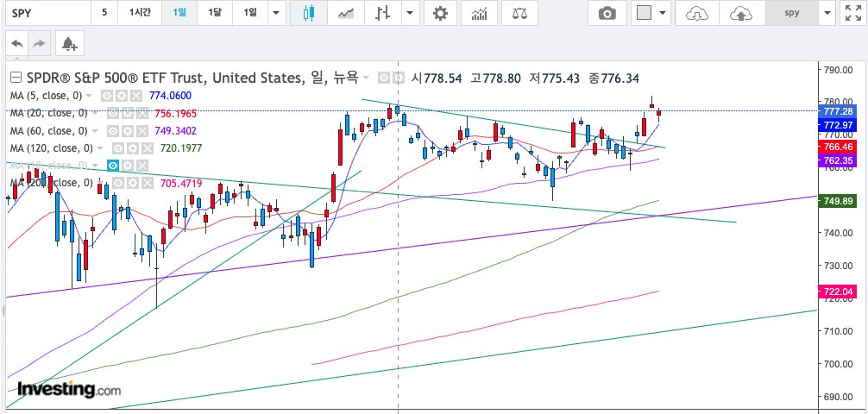The width and height of the screenshot is (868, 414).
Task: Show the hidden MA (10, close, 0) indicator
Action: (x=113, y=166)
